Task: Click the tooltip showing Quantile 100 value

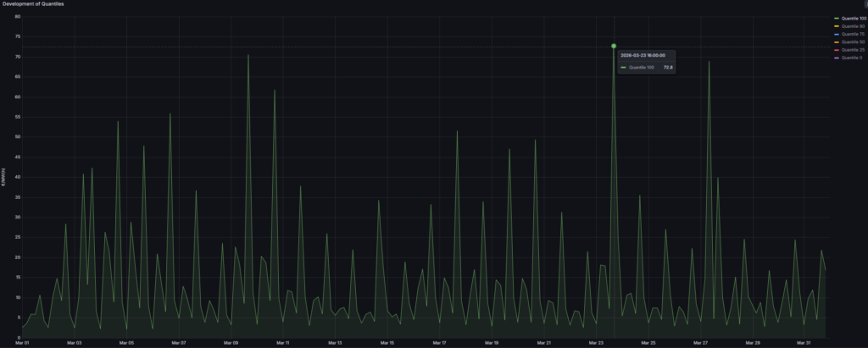Action: coord(646,62)
